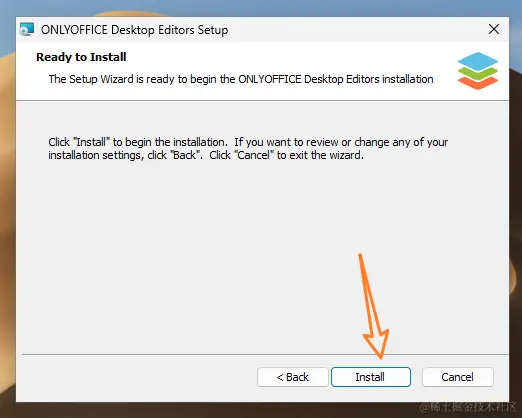Screen dimensions: 522x418
Task: Click the setup installer icon in title bar
Action: pos(27,29)
